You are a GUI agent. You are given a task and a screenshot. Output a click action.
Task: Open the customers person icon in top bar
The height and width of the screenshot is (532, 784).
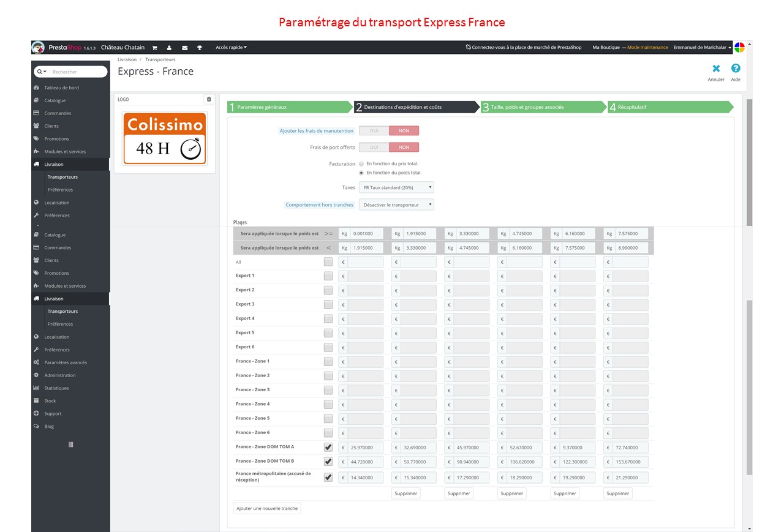click(169, 48)
